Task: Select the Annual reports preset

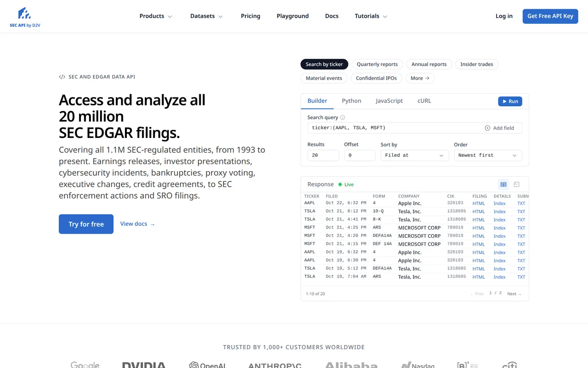Action: (429, 64)
